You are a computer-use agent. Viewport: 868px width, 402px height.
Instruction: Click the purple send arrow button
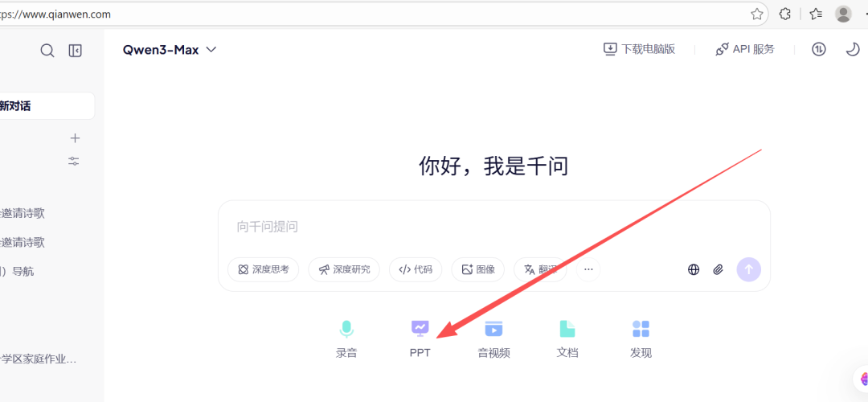tap(748, 269)
